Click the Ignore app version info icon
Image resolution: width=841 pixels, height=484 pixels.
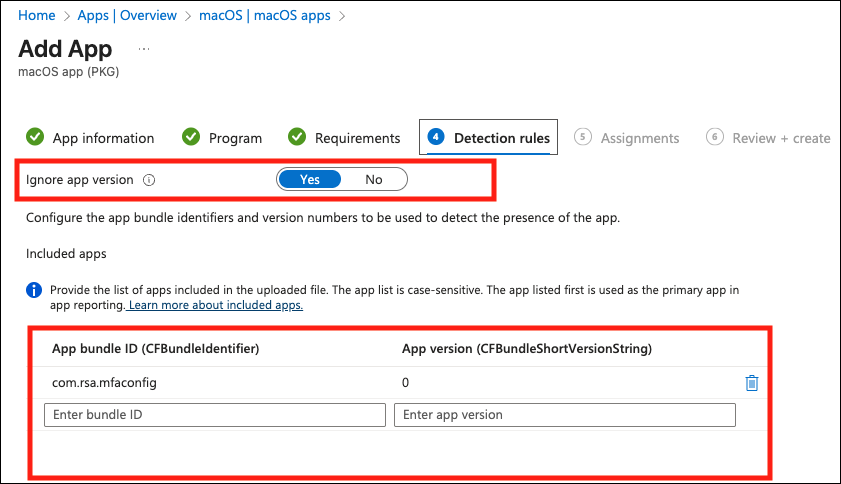click(x=148, y=181)
